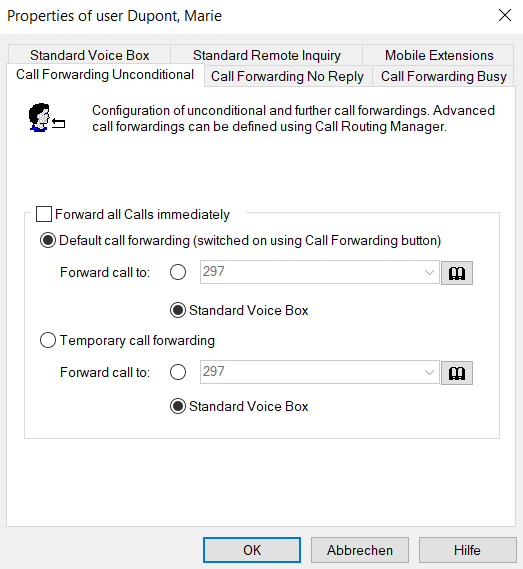
Task: Choose Standard Voice Box under temporary forwarding
Action: point(178,406)
